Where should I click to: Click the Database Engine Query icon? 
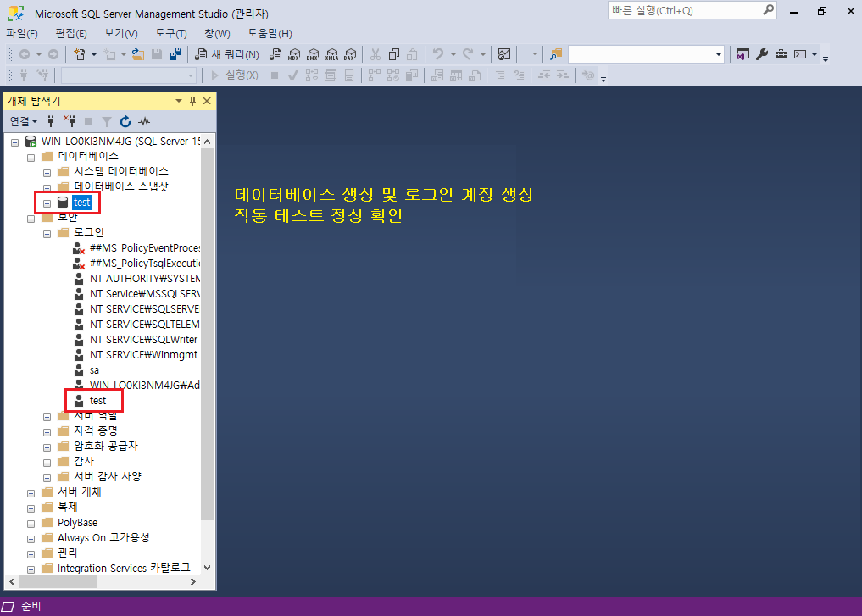coord(276,54)
